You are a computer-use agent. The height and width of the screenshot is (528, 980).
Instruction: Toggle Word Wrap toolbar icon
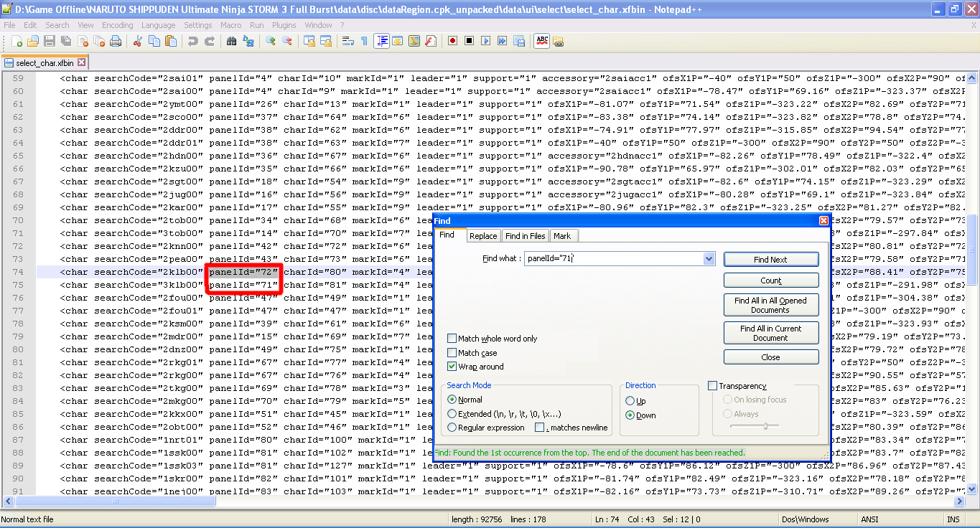tap(347, 41)
